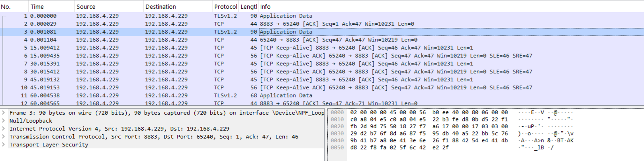Click the Internet Protocol Version 4 line
644x161 pixels.
click(119, 129)
